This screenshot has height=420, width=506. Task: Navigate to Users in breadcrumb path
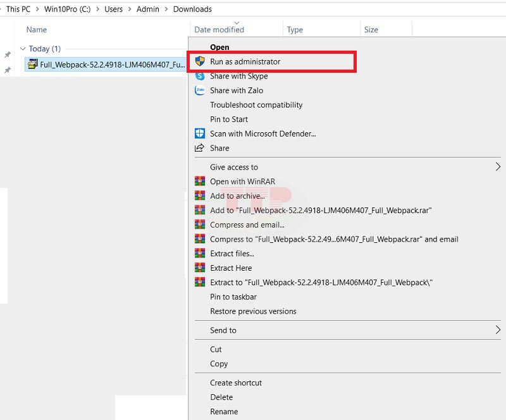(x=114, y=9)
